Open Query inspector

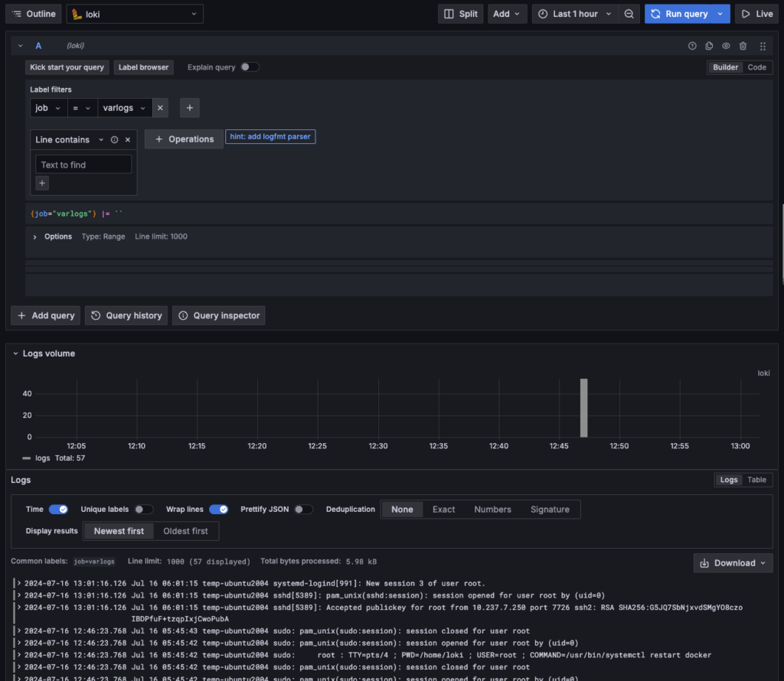click(218, 316)
